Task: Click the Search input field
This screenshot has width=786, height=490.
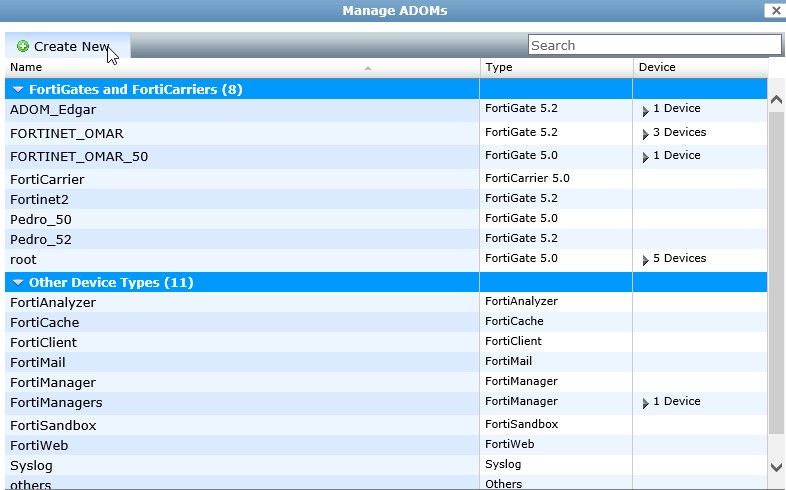Action: pyautogui.click(x=654, y=45)
